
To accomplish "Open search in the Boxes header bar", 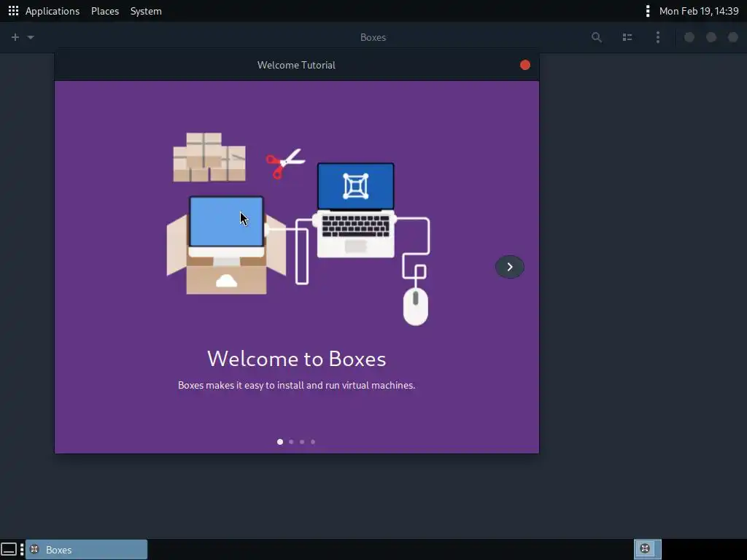I will tap(597, 37).
